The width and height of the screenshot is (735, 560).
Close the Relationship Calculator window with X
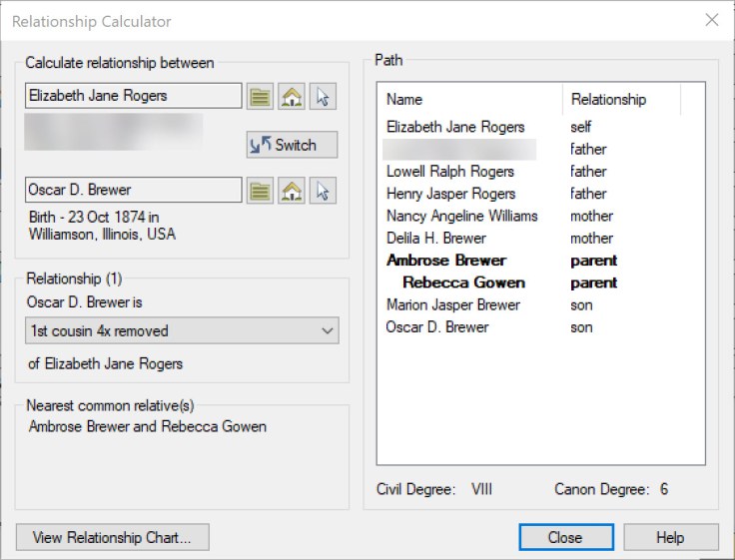711,20
